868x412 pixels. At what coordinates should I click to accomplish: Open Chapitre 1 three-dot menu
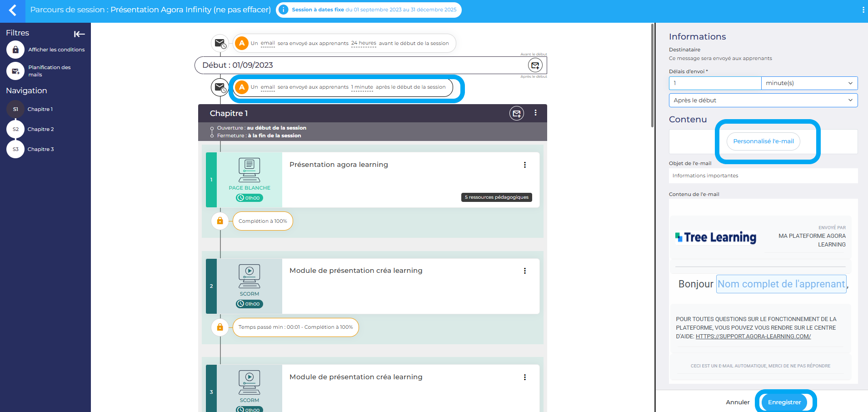tap(535, 113)
